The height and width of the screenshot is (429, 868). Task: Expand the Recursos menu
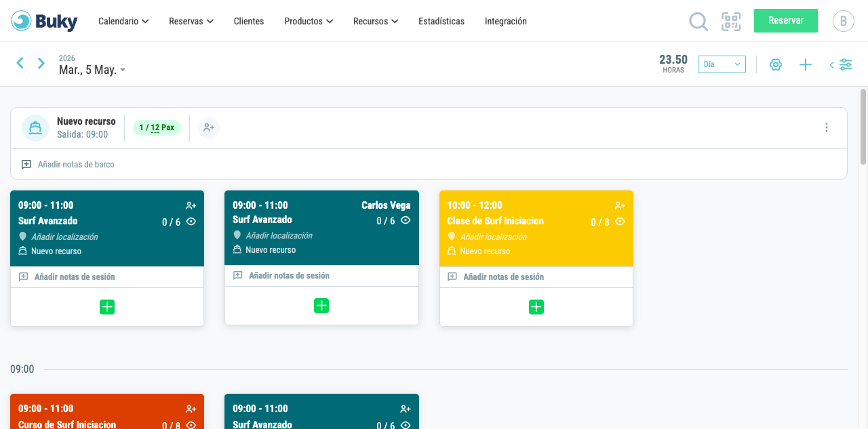[x=376, y=21]
